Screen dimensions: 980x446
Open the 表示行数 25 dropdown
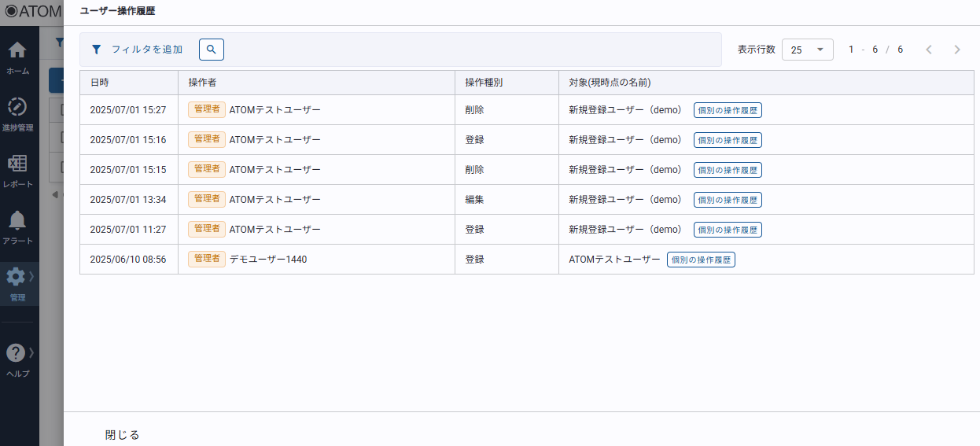click(807, 50)
